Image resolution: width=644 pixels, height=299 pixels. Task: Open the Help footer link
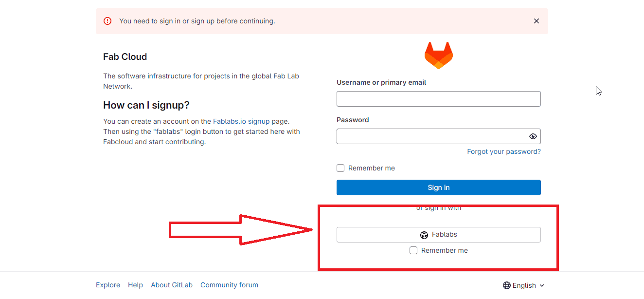coord(135,285)
